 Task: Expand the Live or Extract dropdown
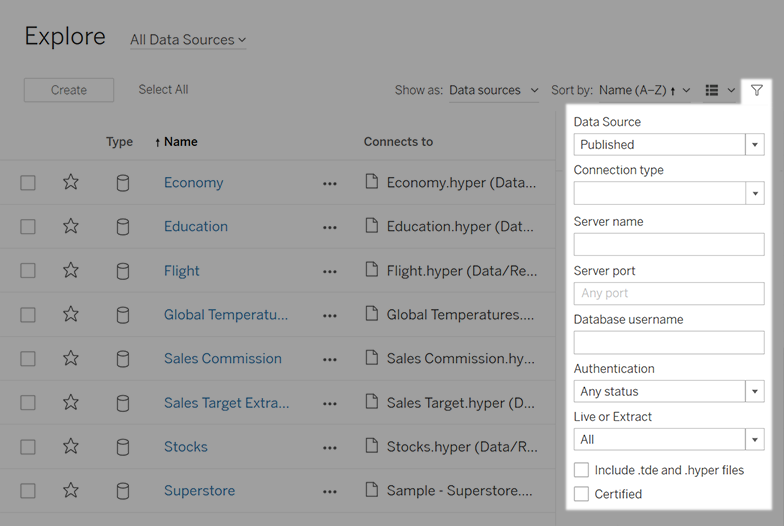point(669,440)
